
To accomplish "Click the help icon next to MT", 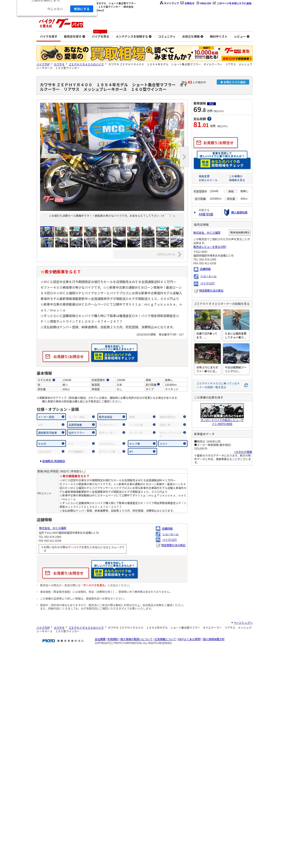I will (154, 451).
